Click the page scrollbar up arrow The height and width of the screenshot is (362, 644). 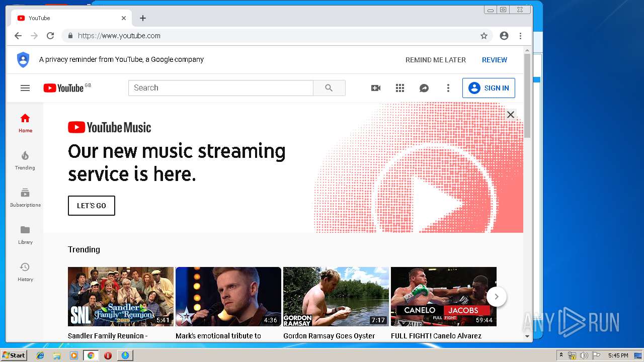[527, 50]
